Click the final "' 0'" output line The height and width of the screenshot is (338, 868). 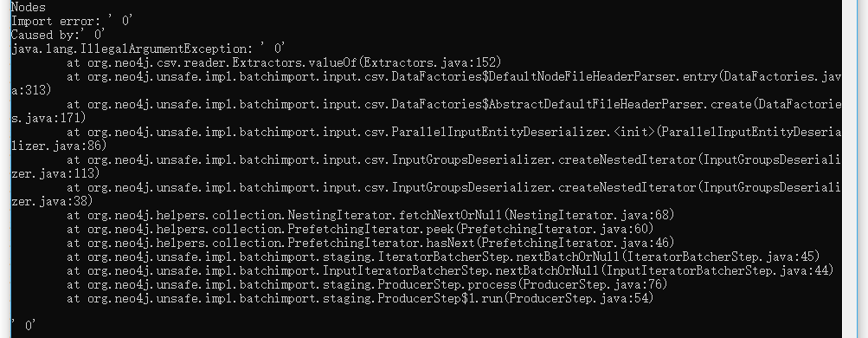coord(24,326)
